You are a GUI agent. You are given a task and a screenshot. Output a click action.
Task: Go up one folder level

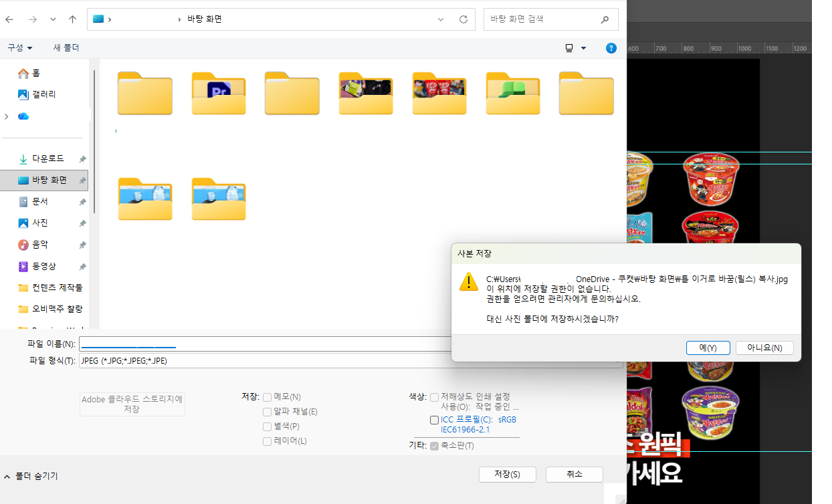click(72, 19)
